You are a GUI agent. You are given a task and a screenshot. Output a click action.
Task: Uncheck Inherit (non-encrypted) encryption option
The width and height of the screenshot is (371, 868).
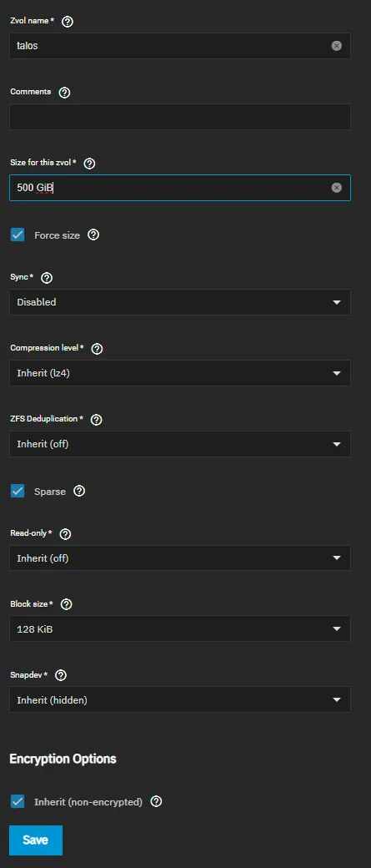[x=18, y=801]
